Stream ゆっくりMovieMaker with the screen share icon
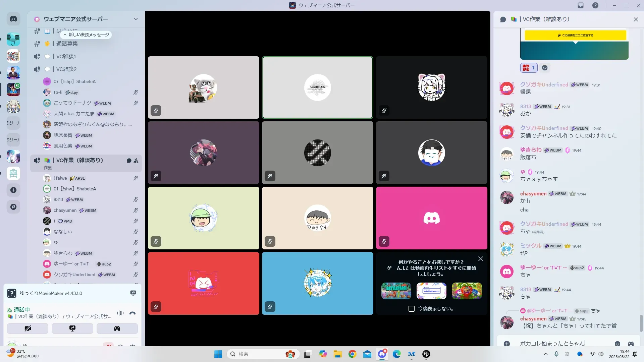644x362 pixels. point(133,293)
